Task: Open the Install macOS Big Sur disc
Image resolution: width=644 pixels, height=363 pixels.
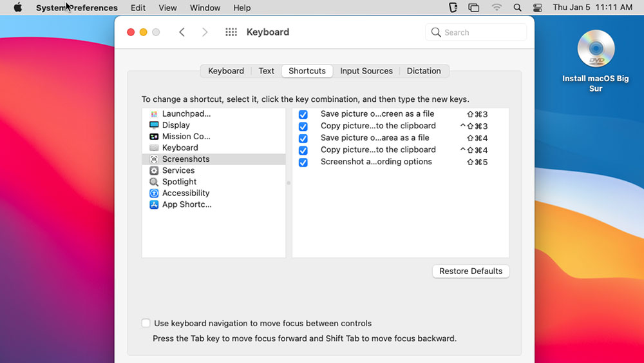Action: [x=596, y=48]
